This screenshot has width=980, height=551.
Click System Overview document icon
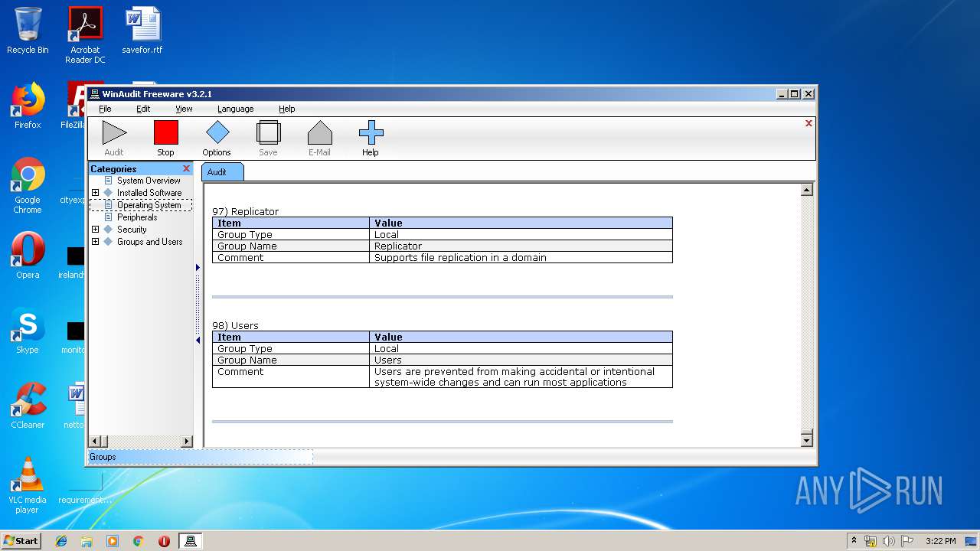[x=108, y=181]
